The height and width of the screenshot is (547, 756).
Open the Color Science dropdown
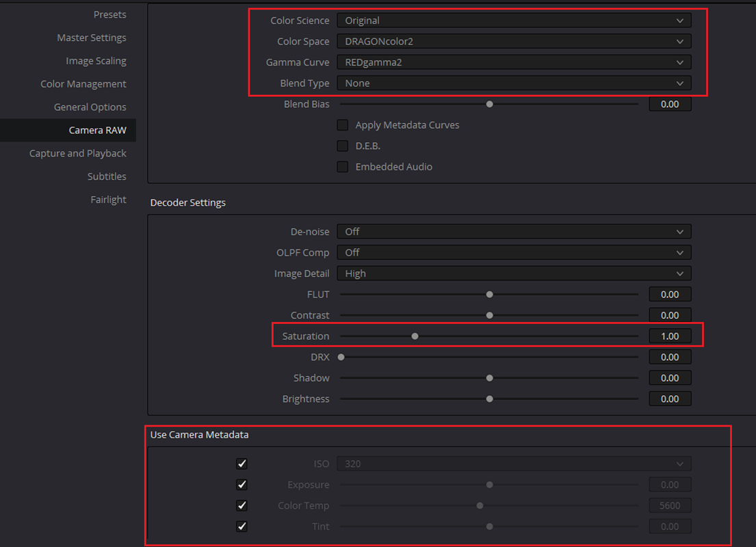point(514,21)
